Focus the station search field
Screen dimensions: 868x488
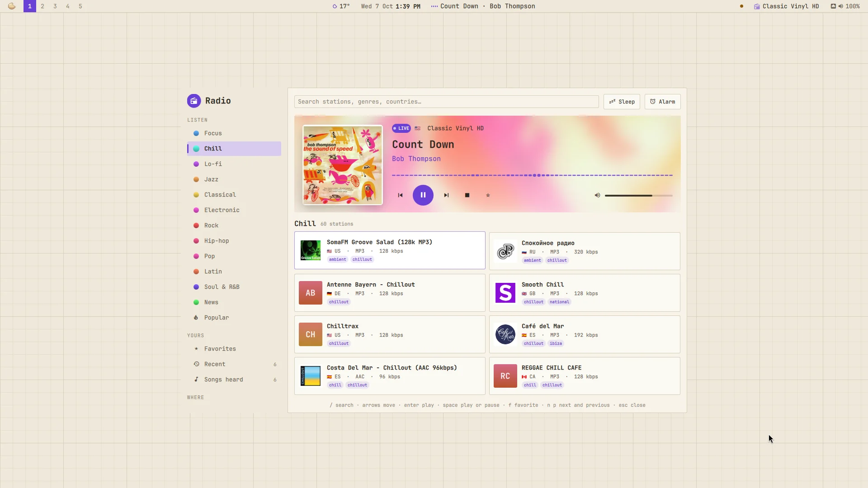[446, 102]
